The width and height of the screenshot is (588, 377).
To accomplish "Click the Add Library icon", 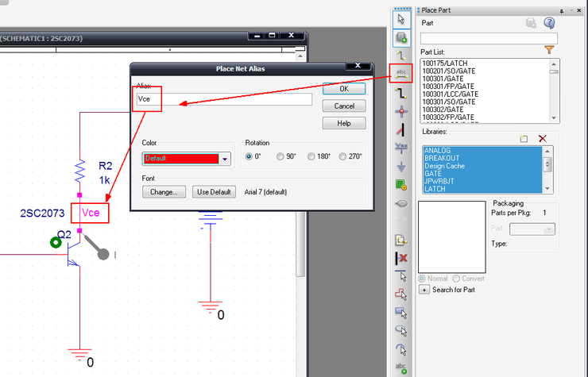I will tap(524, 138).
